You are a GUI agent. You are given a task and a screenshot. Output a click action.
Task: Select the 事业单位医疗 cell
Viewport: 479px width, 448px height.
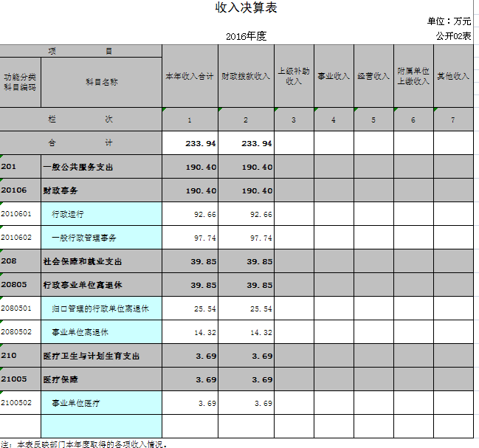click(101, 403)
